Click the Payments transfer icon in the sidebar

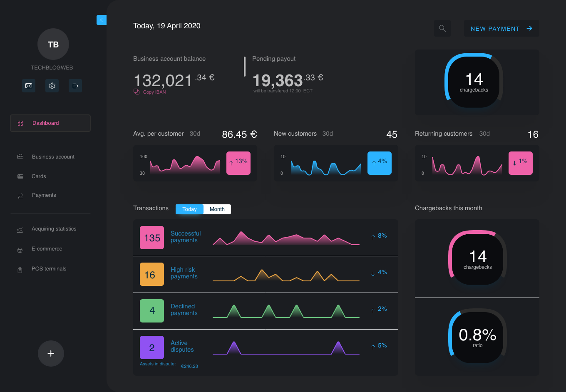pos(20,195)
